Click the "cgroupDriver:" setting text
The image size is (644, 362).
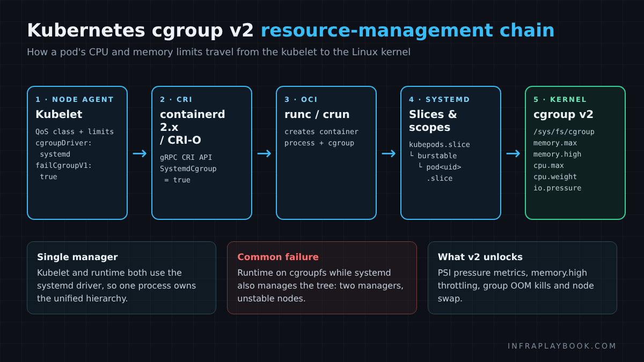click(x=64, y=143)
